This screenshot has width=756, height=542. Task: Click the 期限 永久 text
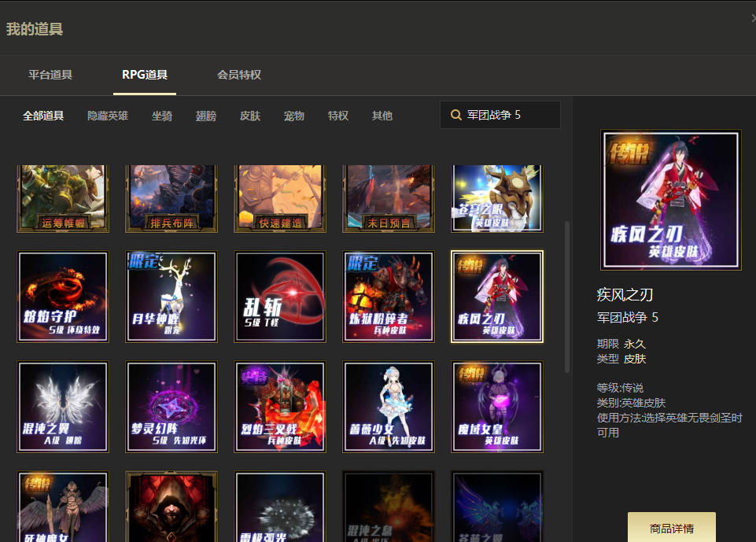point(621,344)
